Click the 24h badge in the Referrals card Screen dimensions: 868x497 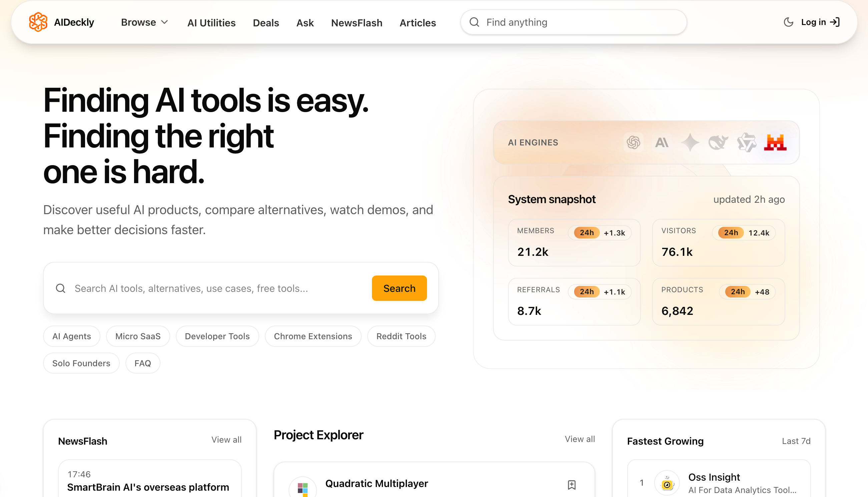[x=587, y=292]
